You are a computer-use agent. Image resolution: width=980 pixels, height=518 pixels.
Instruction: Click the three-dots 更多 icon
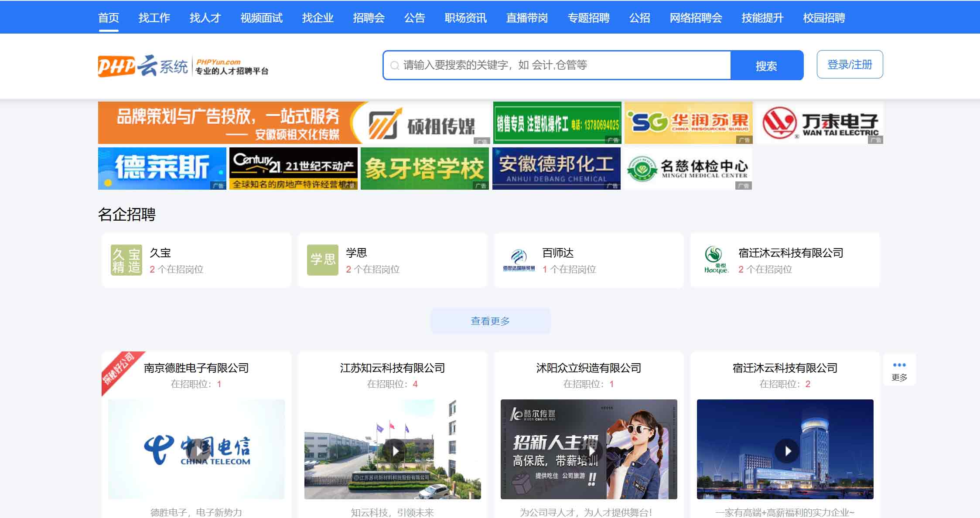899,365
